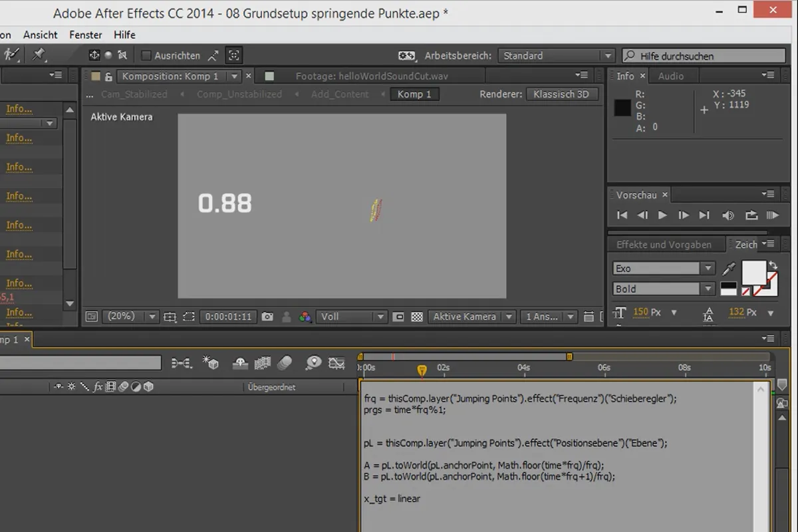
Task: Enable frame blending for layers icon
Action: point(263,362)
